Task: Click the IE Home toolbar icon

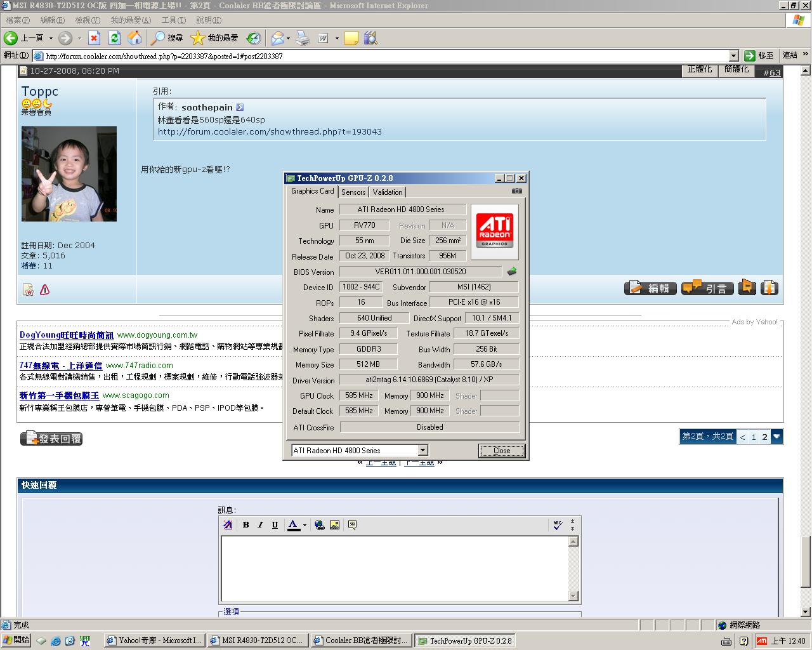Action: [x=134, y=38]
